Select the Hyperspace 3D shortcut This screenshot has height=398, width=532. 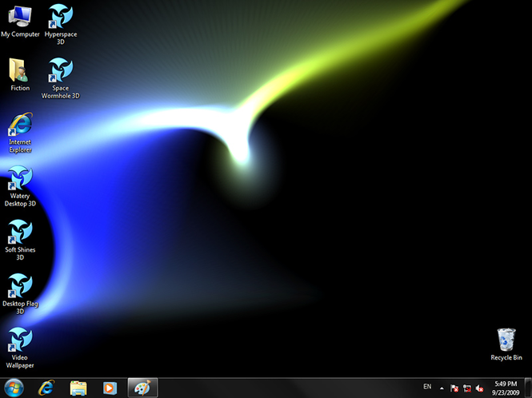coord(60,24)
